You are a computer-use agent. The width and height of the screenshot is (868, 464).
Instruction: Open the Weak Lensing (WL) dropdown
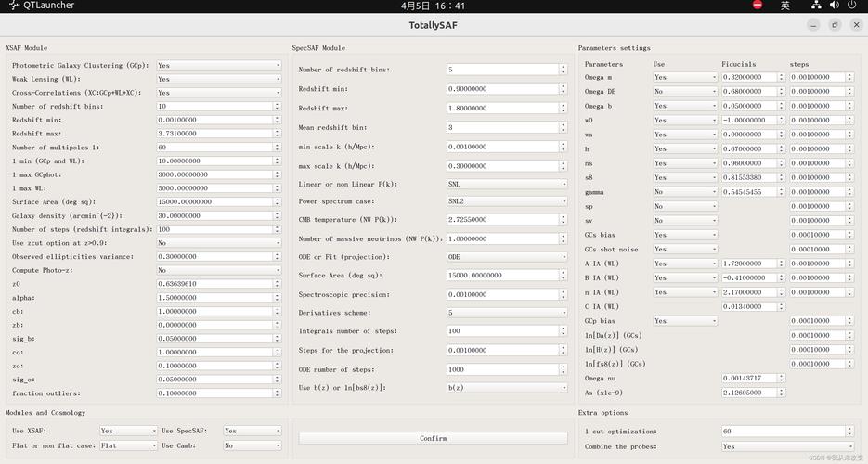(219, 79)
